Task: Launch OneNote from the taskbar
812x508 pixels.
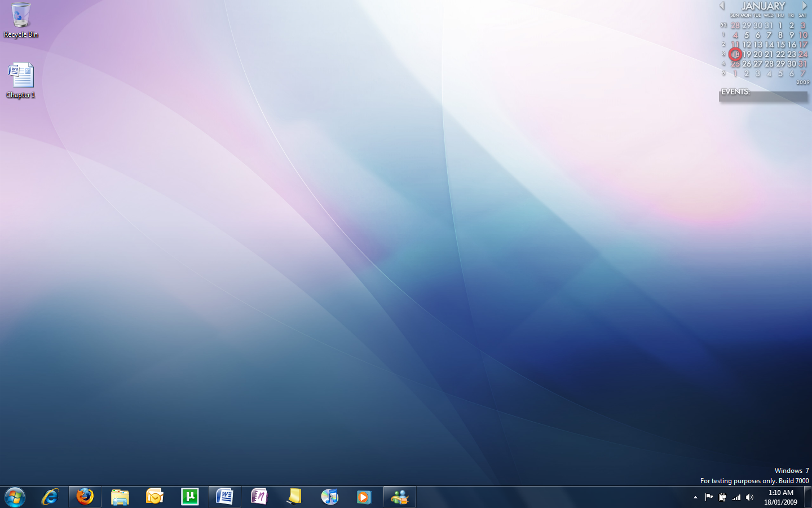Action: 259,497
